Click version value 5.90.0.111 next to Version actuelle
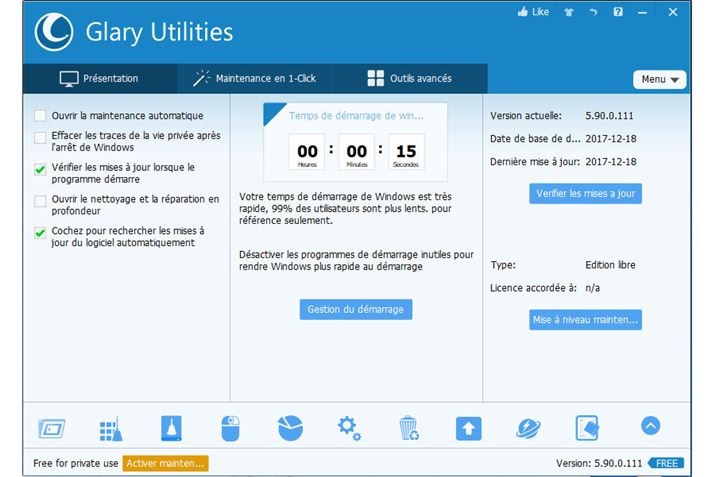 click(609, 116)
